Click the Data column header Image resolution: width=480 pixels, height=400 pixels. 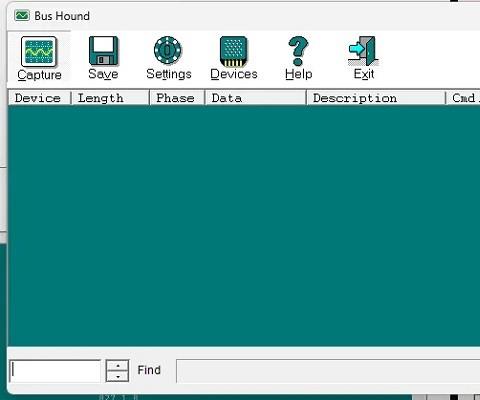(255, 98)
